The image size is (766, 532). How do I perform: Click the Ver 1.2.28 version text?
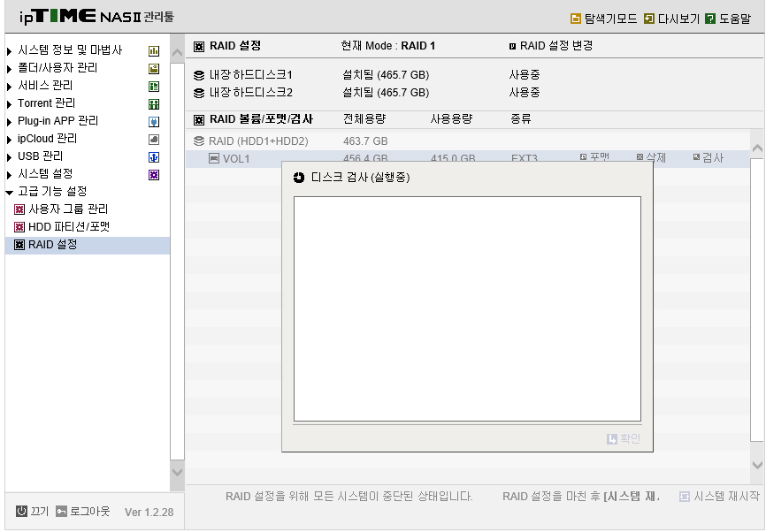point(149,512)
